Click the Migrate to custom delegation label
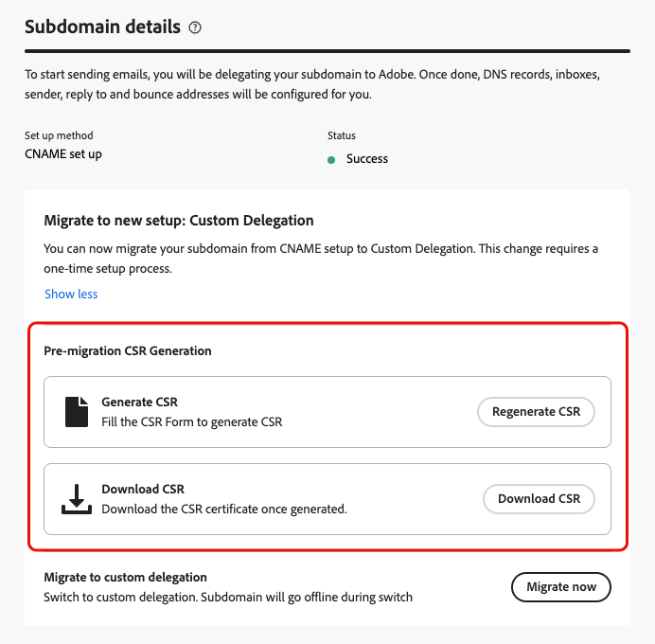 [x=126, y=577]
